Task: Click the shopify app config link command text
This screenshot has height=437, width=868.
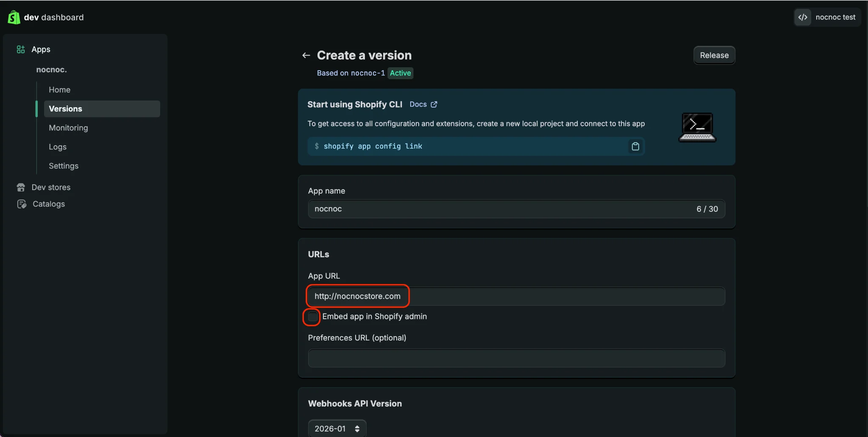Action: point(373,147)
